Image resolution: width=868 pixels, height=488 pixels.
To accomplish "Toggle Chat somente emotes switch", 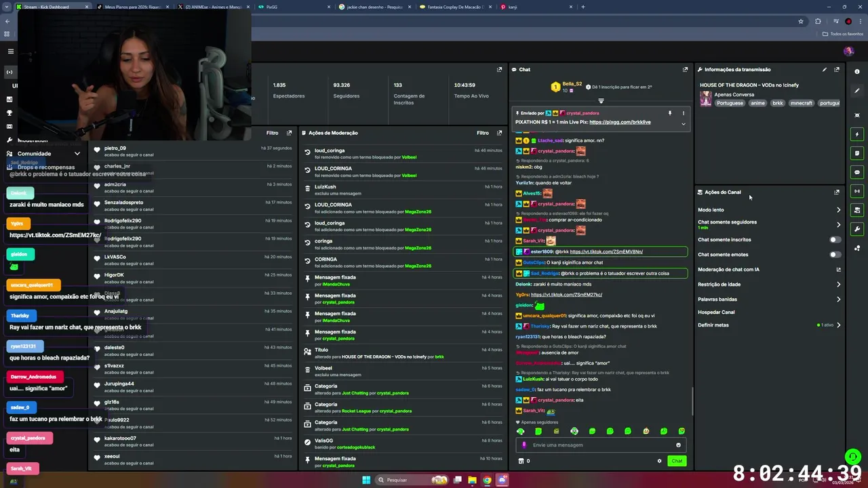I will (x=835, y=254).
